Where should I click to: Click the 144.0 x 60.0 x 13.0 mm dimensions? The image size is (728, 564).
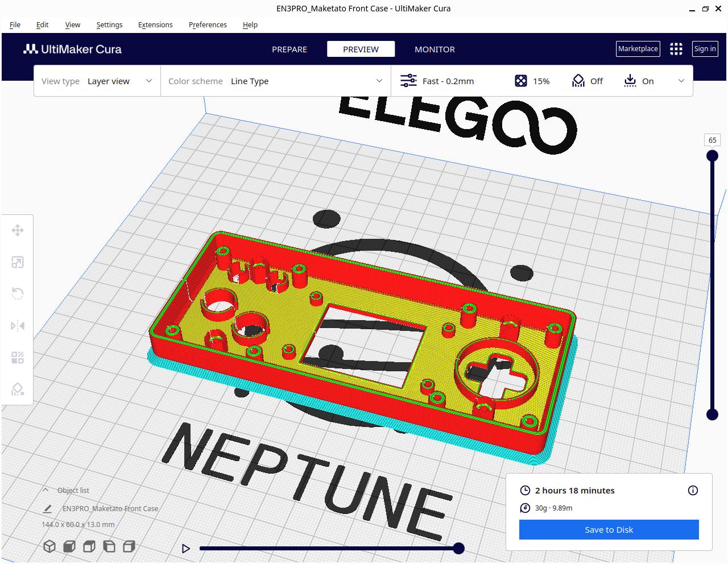[78, 524]
